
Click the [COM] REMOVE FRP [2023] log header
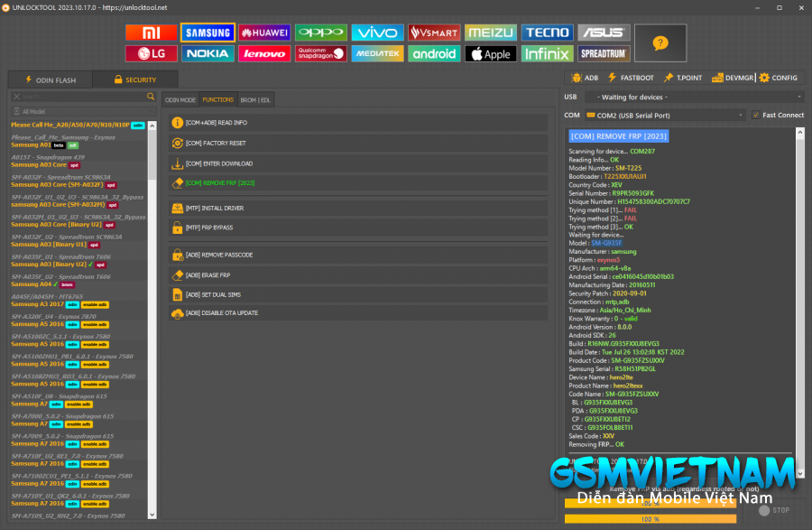(619, 136)
